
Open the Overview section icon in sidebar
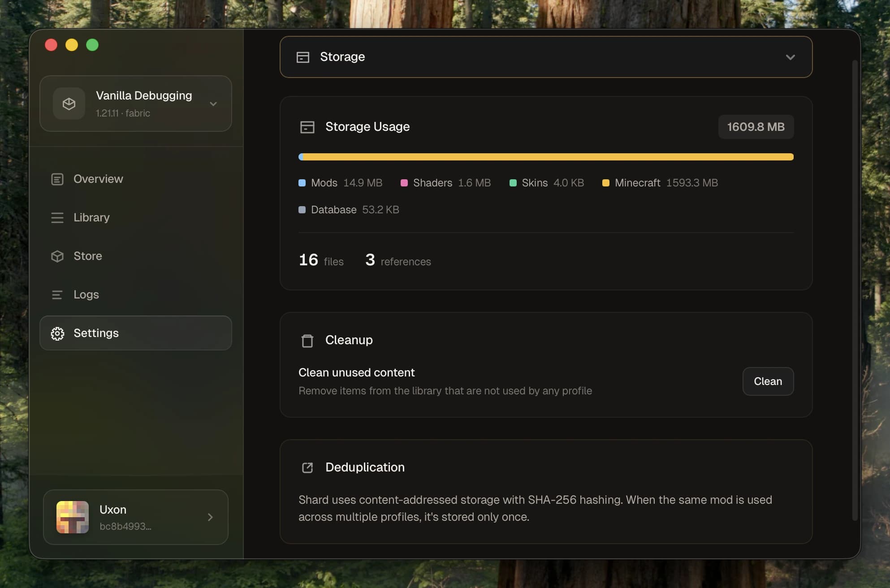click(x=57, y=179)
